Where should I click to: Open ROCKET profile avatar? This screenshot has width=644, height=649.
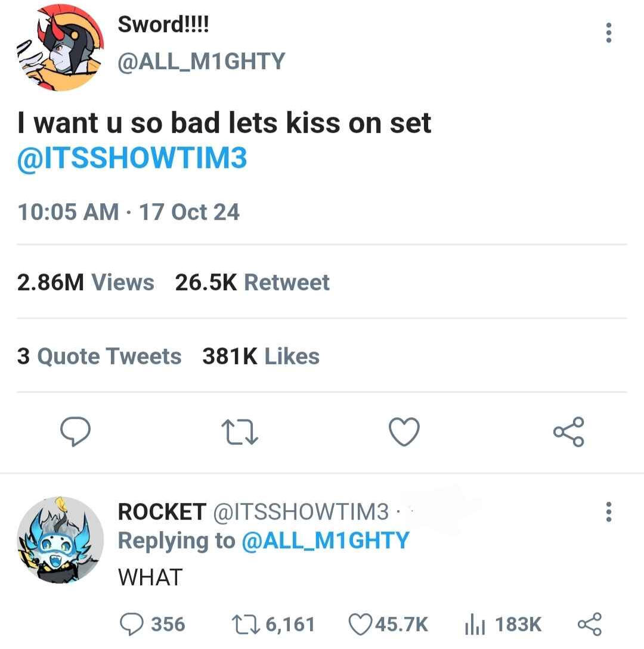tap(60, 540)
